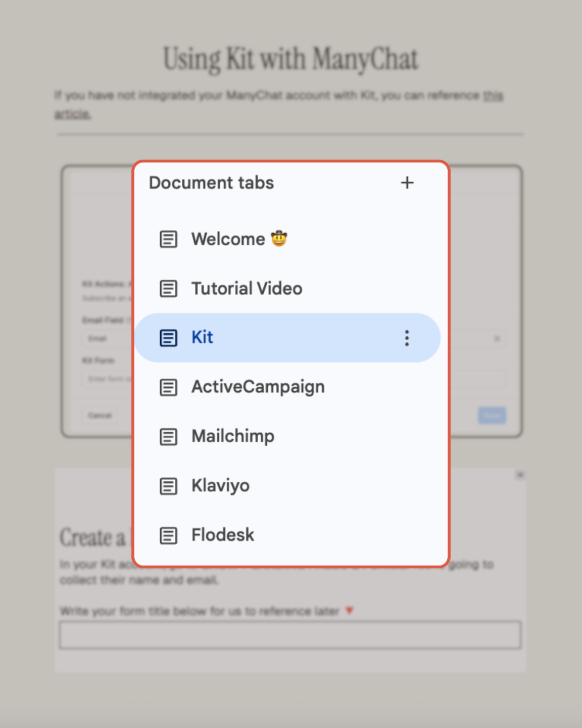Click the Welcome tab page icon
This screenshot has height=728, width=582.
168,239
